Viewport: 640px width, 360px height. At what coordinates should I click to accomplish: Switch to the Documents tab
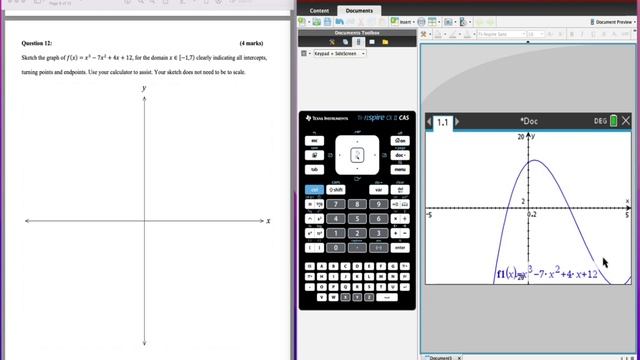359,11
